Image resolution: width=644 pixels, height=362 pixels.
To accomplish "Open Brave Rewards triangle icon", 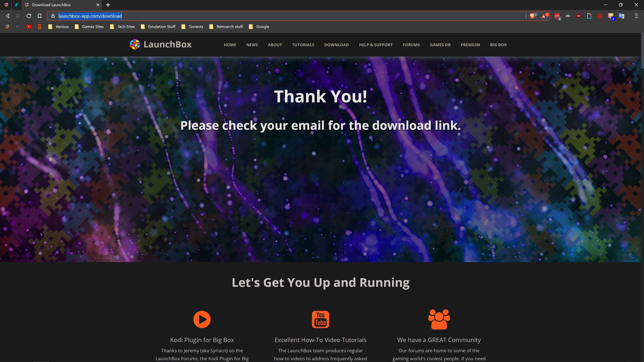I will 544,16.
